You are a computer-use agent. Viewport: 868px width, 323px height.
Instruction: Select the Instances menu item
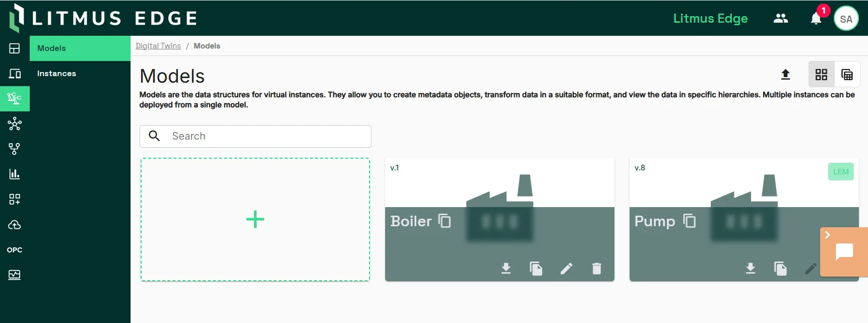click(x=80, y=74)
